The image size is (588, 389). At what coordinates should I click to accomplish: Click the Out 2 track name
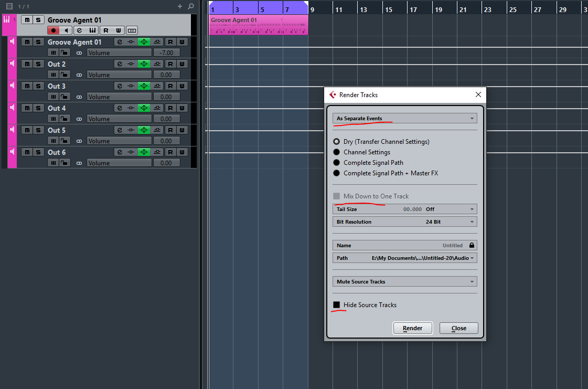57,64
